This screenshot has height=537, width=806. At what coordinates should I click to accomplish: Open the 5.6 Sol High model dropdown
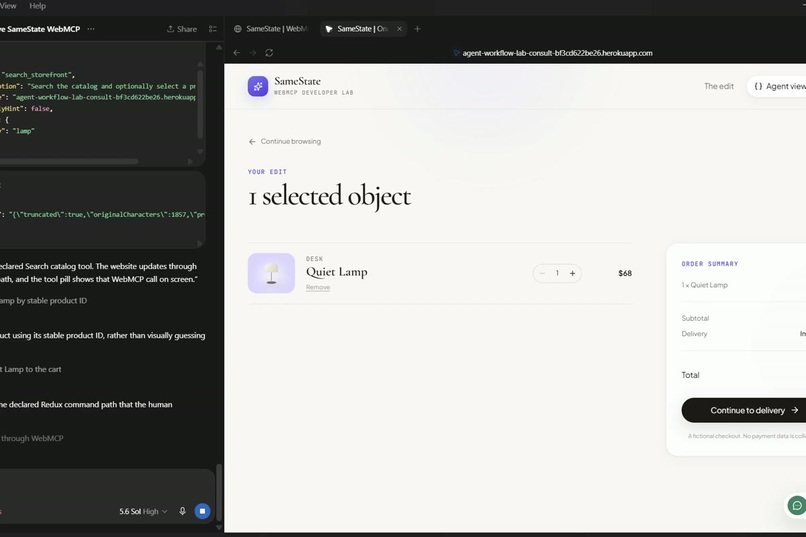tap(143, 511)
